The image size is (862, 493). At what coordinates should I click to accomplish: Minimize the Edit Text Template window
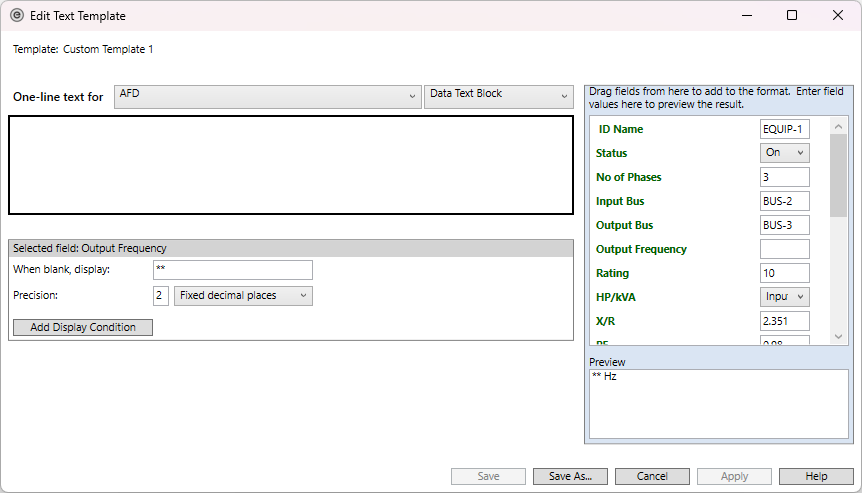click(x=747, y=15)
